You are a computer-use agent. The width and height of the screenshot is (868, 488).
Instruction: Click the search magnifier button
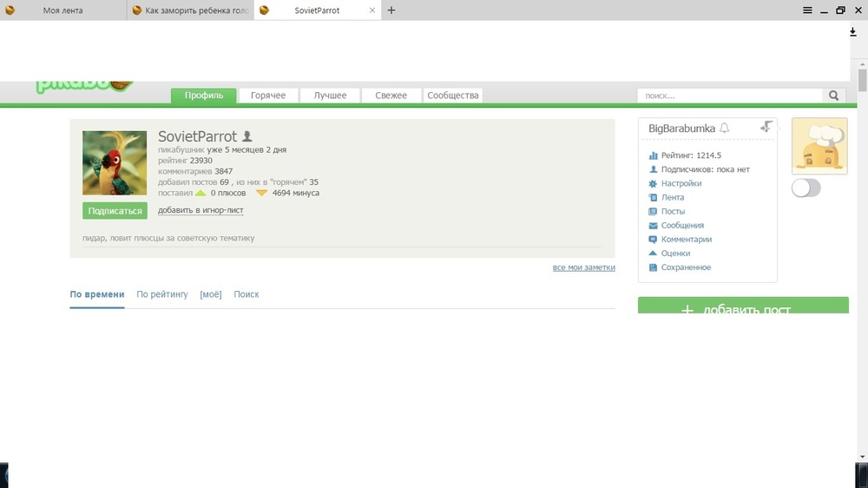click(x=834, y=96)
